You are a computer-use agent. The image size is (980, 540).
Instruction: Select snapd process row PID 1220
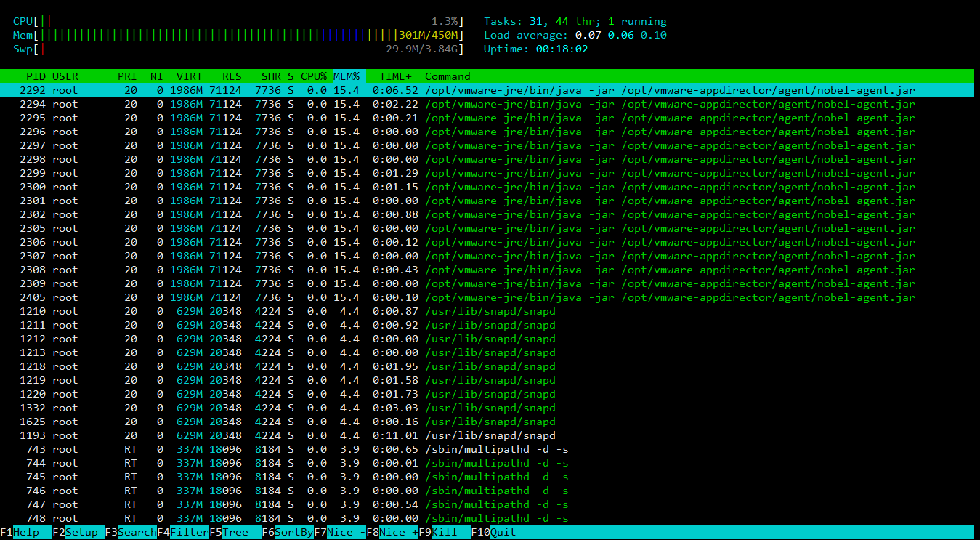pyautogui.click(x=487, y=394)
